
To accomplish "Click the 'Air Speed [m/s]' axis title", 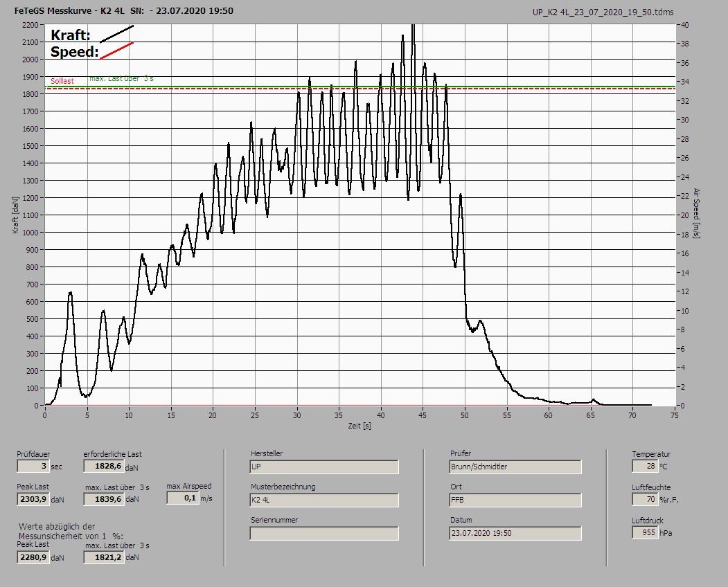I will tap(696, 213).
